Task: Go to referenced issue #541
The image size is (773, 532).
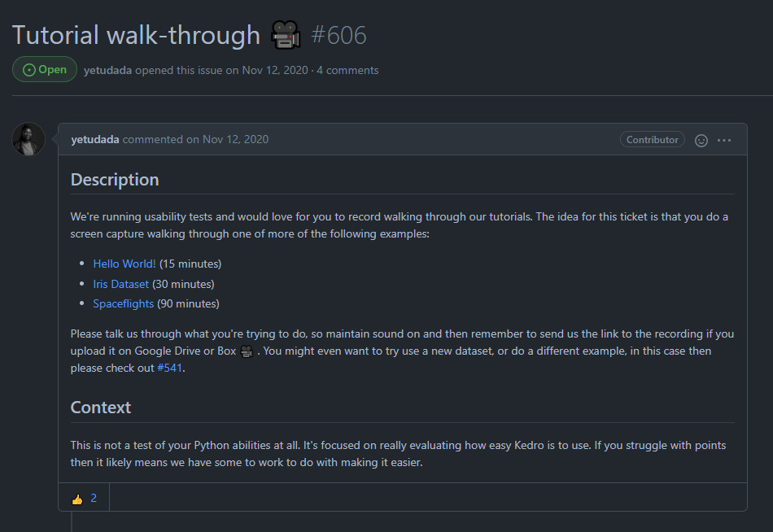Action: [169, 368]
